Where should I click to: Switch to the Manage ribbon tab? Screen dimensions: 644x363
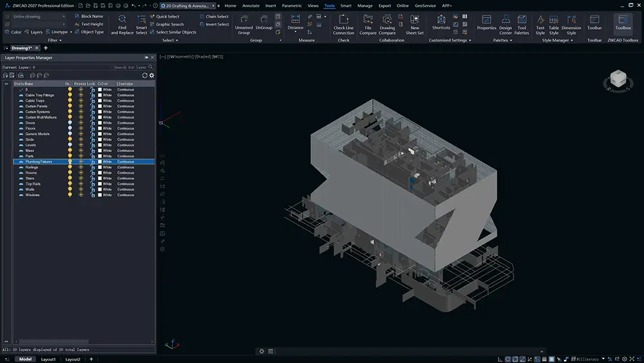(x=365, y=6)
